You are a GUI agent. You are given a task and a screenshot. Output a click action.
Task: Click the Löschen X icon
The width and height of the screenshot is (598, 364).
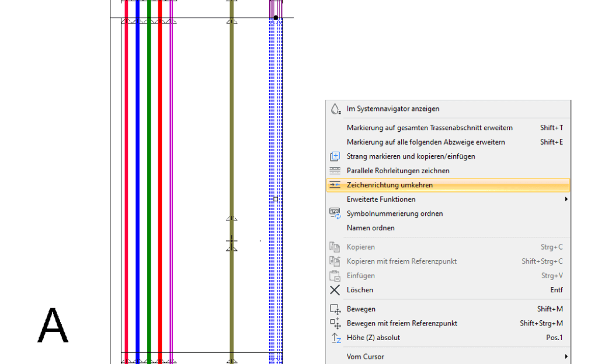[x=335, y=290]
